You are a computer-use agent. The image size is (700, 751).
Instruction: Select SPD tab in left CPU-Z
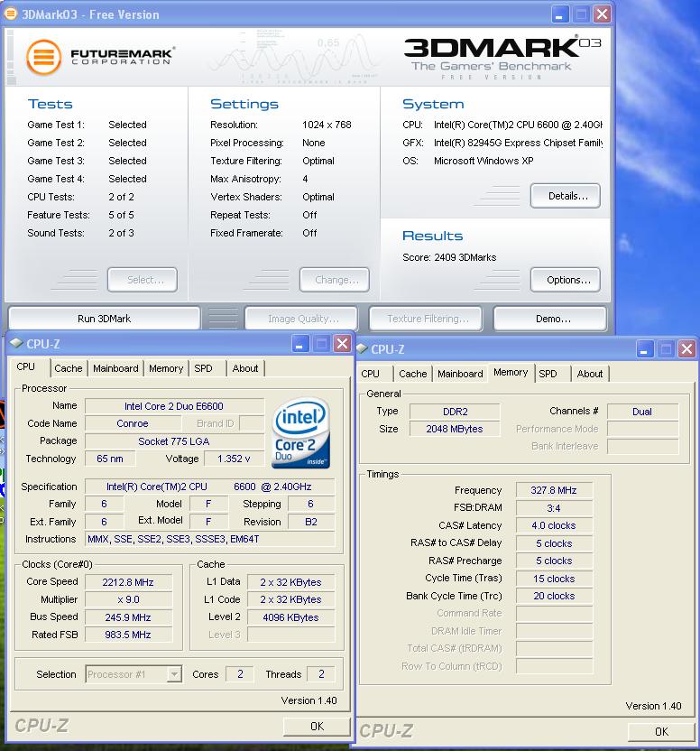pos(203,368)
